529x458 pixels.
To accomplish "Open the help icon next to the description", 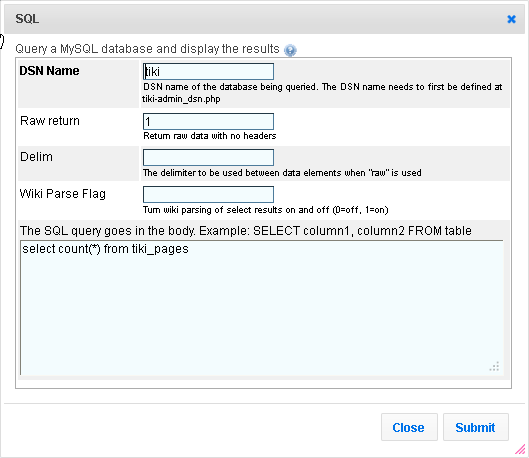I will point(290,50).
